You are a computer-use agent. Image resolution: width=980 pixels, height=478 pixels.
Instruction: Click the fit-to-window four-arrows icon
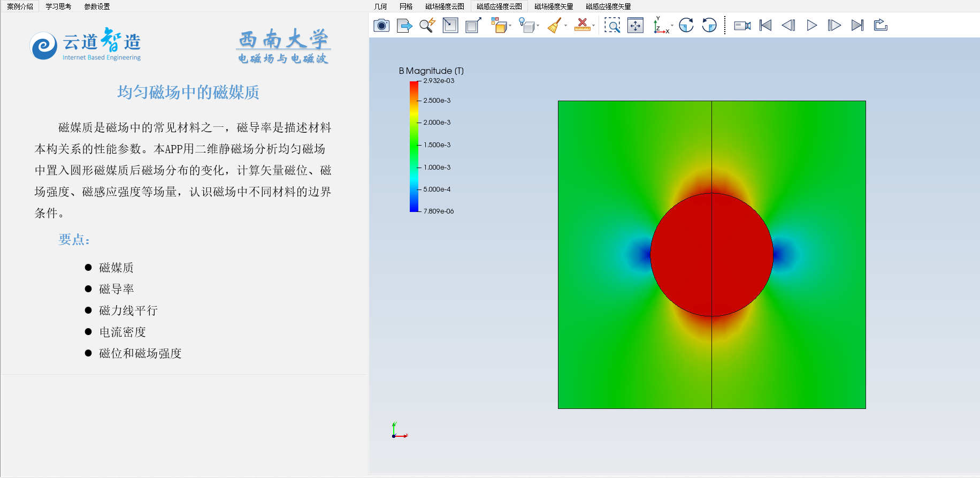pyautogui.click(x=636, y=25)
